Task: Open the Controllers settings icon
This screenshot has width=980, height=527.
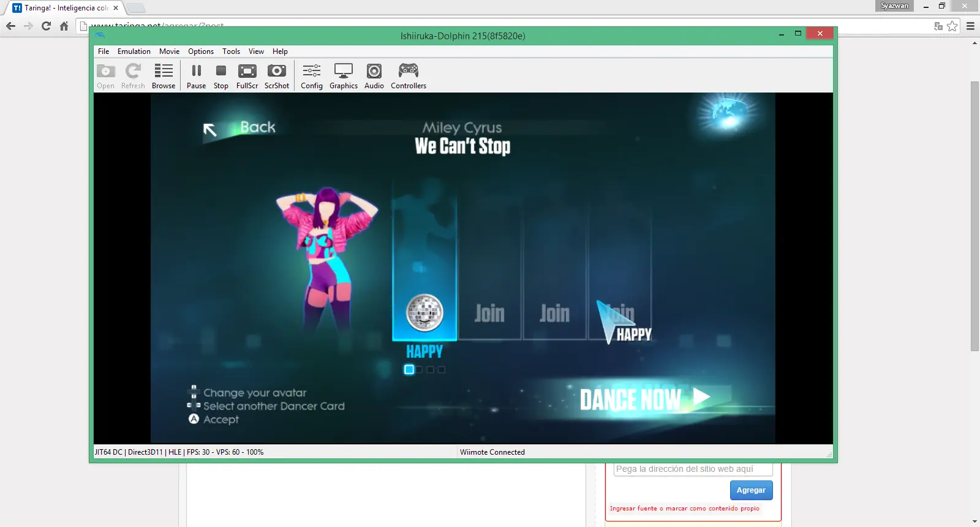Action: [x=409, y=77]
